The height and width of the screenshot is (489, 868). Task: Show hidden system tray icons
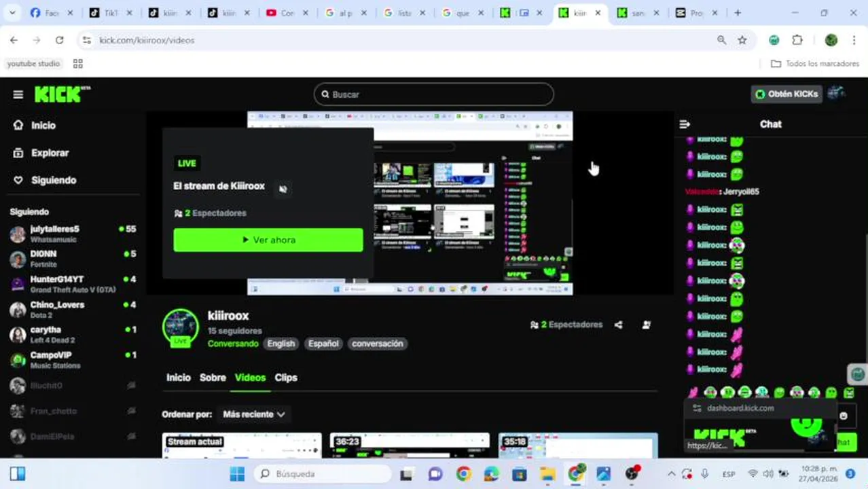pyautogui.click(x=671, y=474)
